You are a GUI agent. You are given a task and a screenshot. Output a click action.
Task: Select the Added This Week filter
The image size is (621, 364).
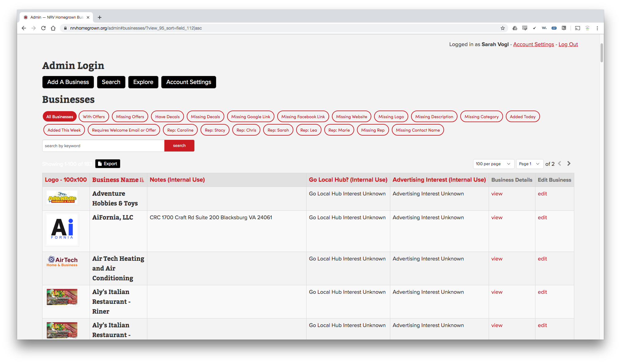point(64,130)
